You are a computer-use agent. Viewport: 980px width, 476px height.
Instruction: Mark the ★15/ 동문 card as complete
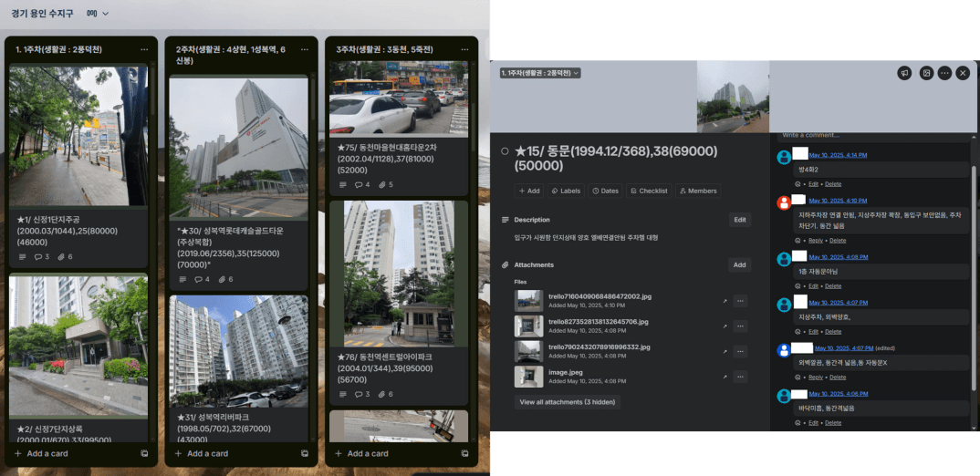tap(506, 151)
